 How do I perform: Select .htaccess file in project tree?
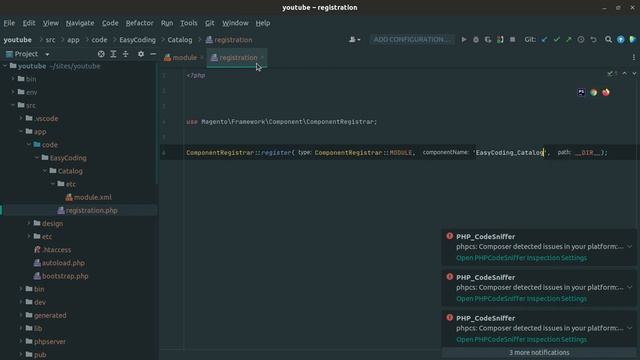coord(56,250)
